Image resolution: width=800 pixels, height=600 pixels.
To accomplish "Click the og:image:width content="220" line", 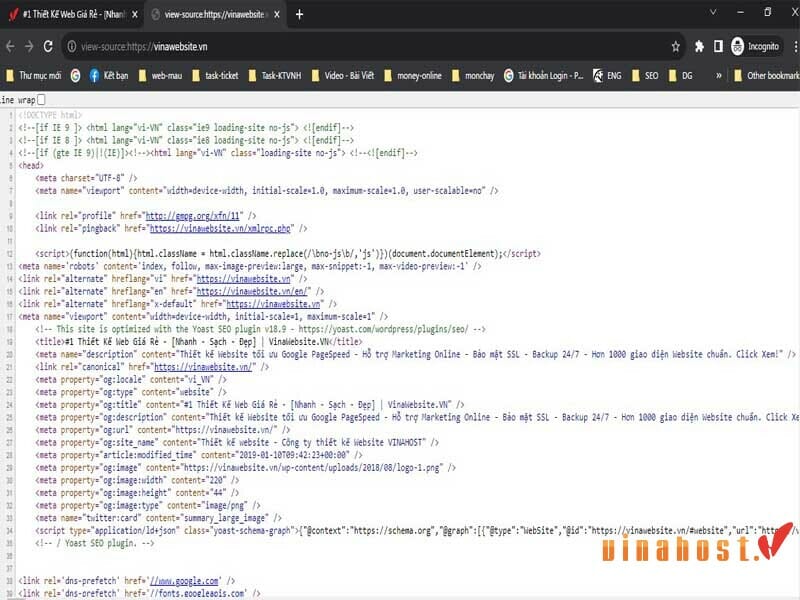I will point(137,480).
